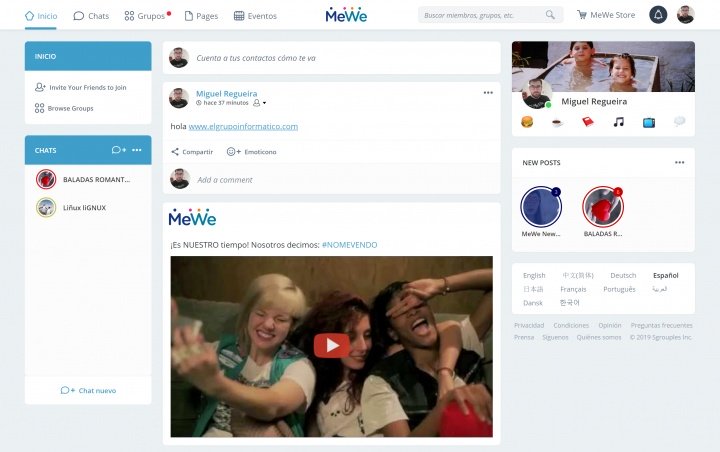Open the notifications bell icon
Viewport: 720px width, 452px height.
click(x=658, y=15)
